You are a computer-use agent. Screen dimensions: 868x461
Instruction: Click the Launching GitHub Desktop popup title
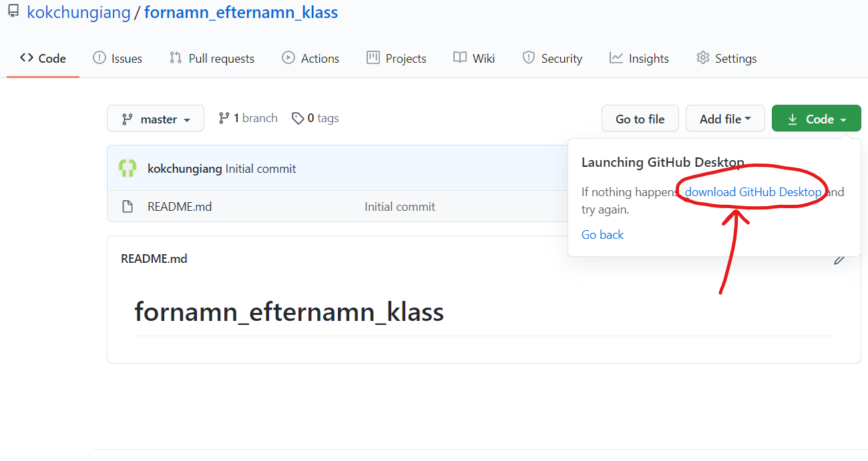click(663, 162)
